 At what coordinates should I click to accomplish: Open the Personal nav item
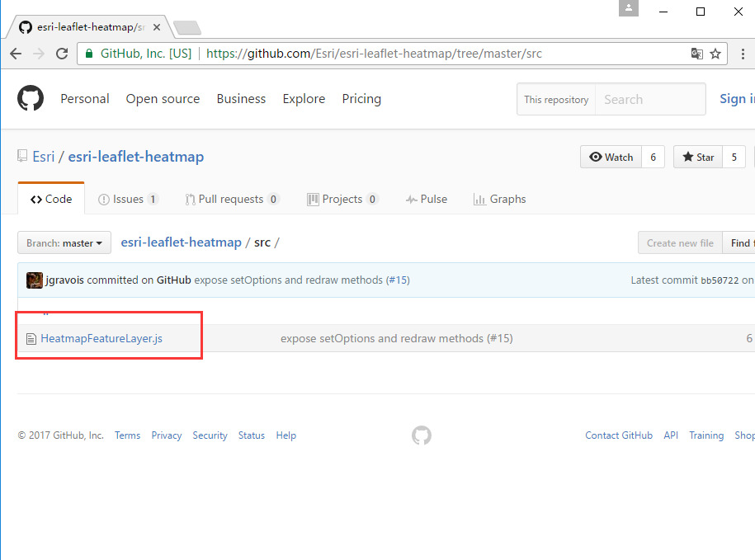pyautogui.click(x=85, y=99)
